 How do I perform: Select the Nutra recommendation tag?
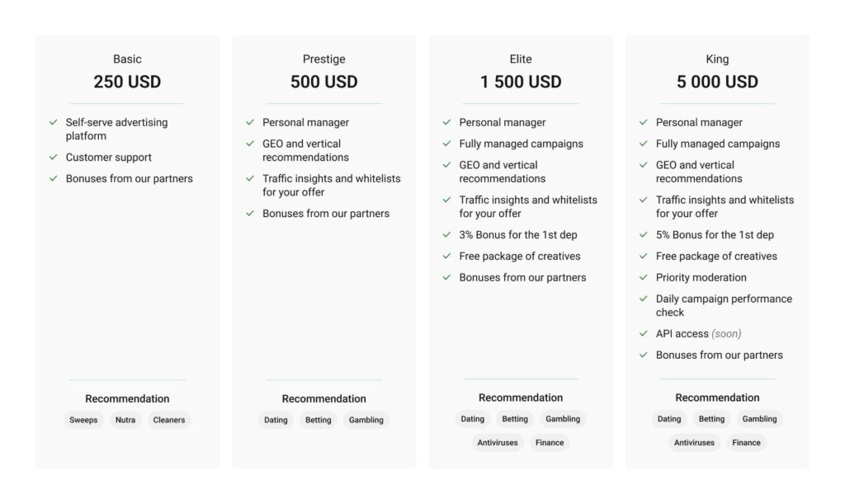coord(125,420)
